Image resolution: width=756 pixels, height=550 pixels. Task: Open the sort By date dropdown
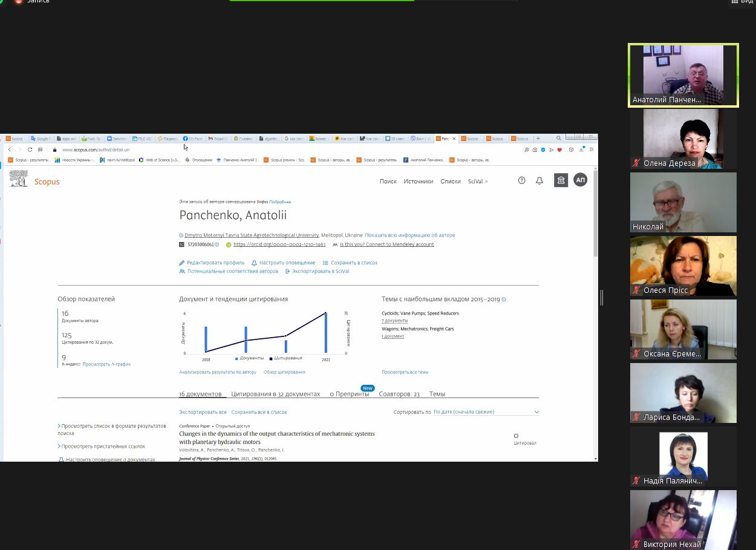point(486,412)
